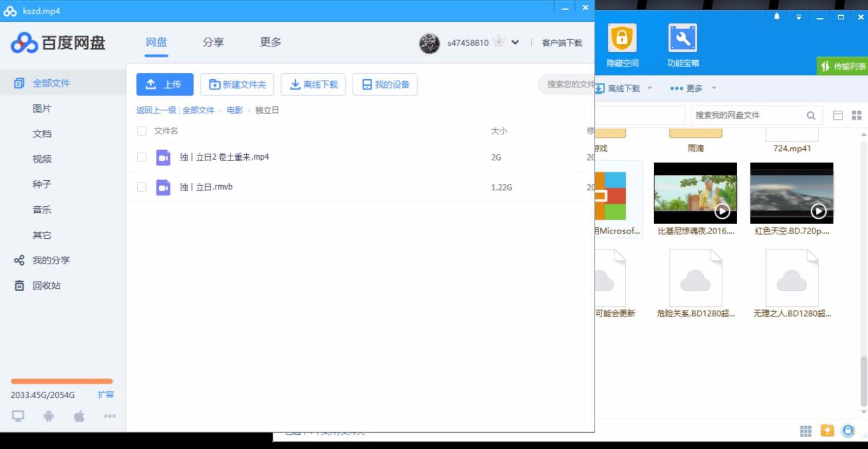Play the 红色天空.BD.720p video thumbnail
Image resolution: width=868 pixels, height=449 pixels.
point(792,193)
